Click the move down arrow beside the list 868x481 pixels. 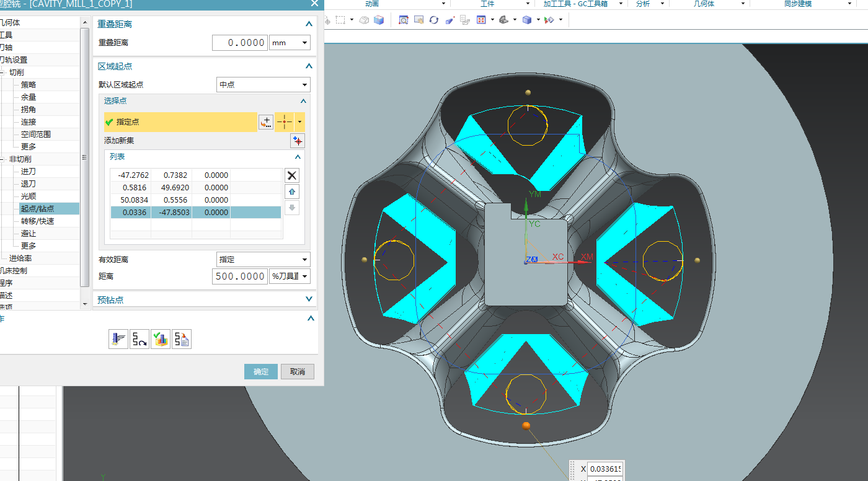pos(292,207)
